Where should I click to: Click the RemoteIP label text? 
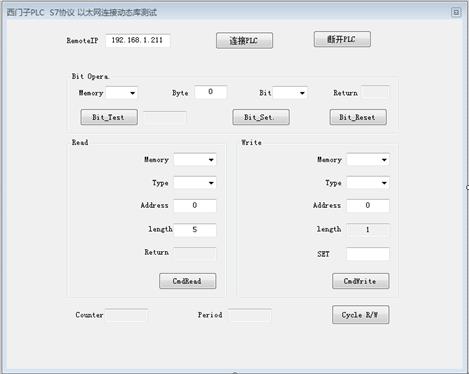tap(82, 41)
